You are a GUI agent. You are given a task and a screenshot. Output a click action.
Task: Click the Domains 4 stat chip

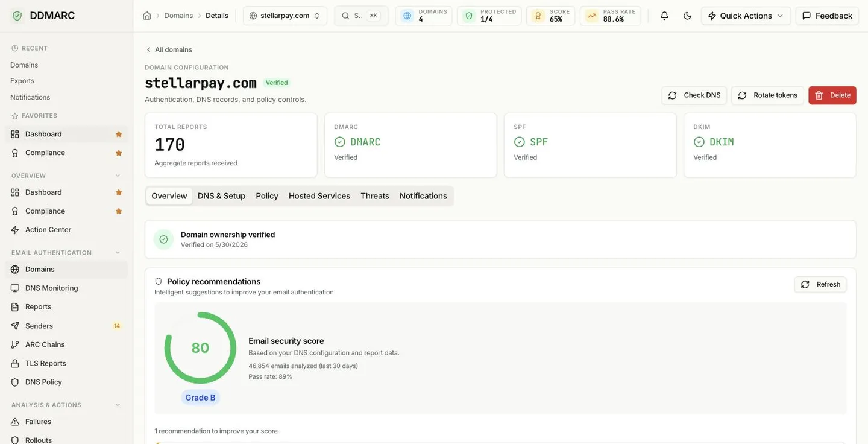coord(424,16)
